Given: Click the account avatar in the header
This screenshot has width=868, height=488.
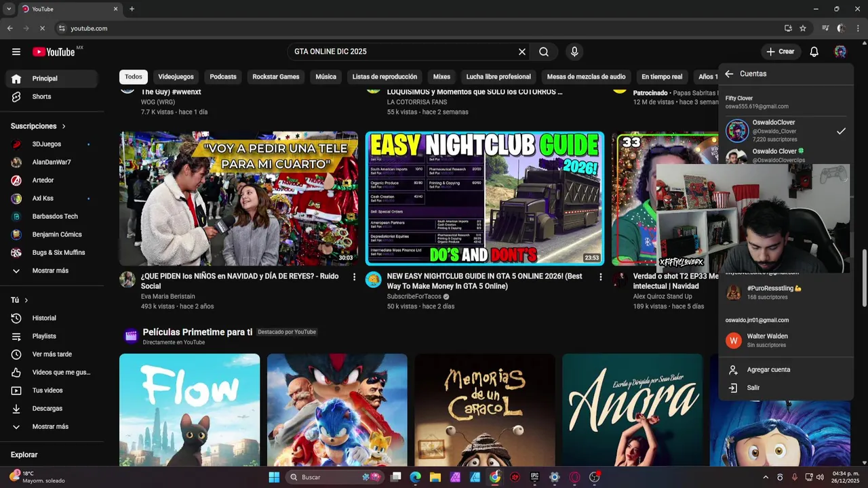Looking at the screenshot, I should 840,52.
